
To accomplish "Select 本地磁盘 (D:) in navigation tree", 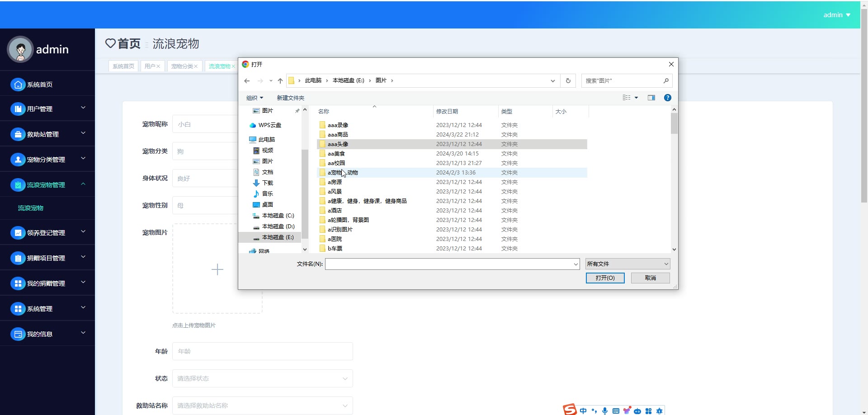I will [x=278, y=226].
